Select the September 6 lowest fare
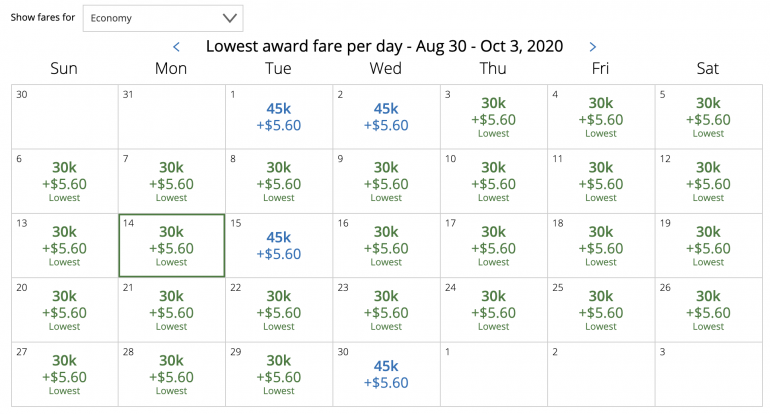Image resolution: width=770 pixels, height=414 pixels. 64,182
